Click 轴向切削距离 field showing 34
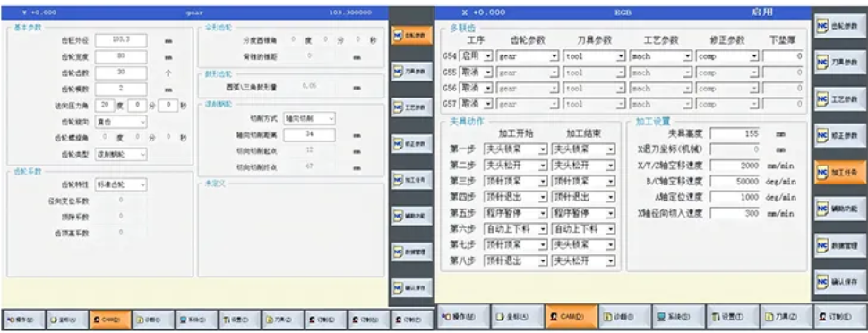868x333 pixels. [x=309, y=135]
